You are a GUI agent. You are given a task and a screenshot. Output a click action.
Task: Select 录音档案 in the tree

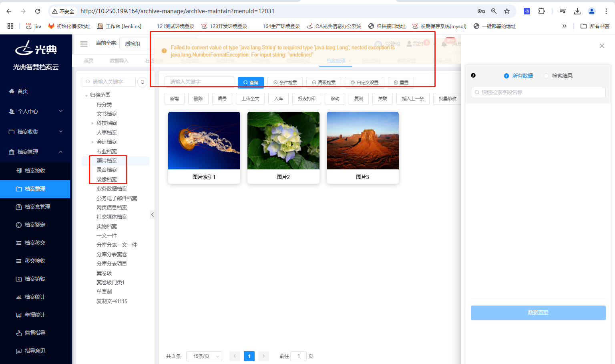coord(107,170)
